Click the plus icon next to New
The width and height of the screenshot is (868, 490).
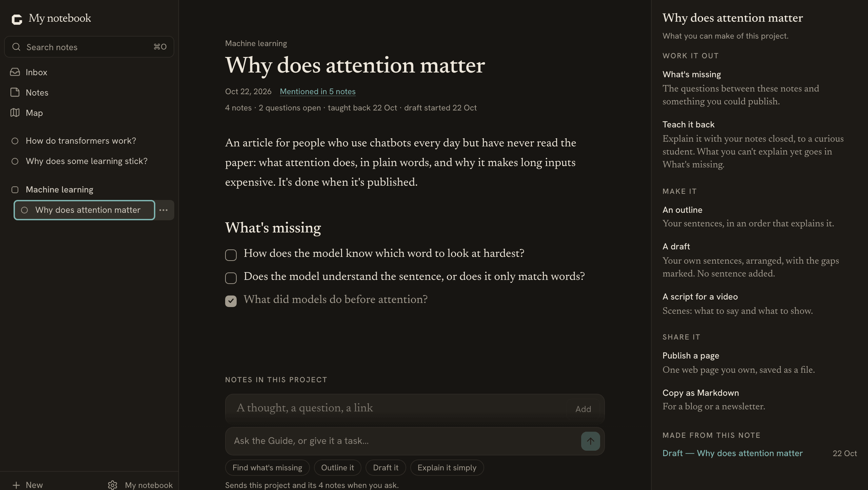[x=16, y=485]
